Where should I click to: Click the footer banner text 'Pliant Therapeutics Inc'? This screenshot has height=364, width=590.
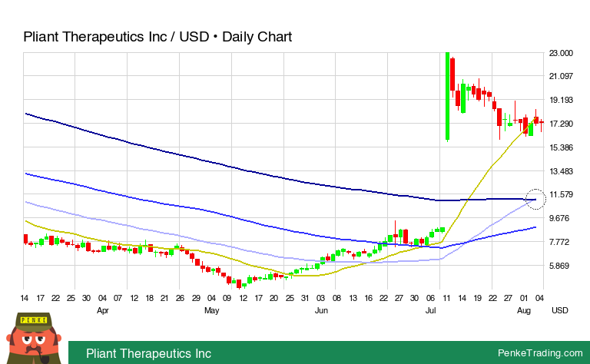[148, 353]
